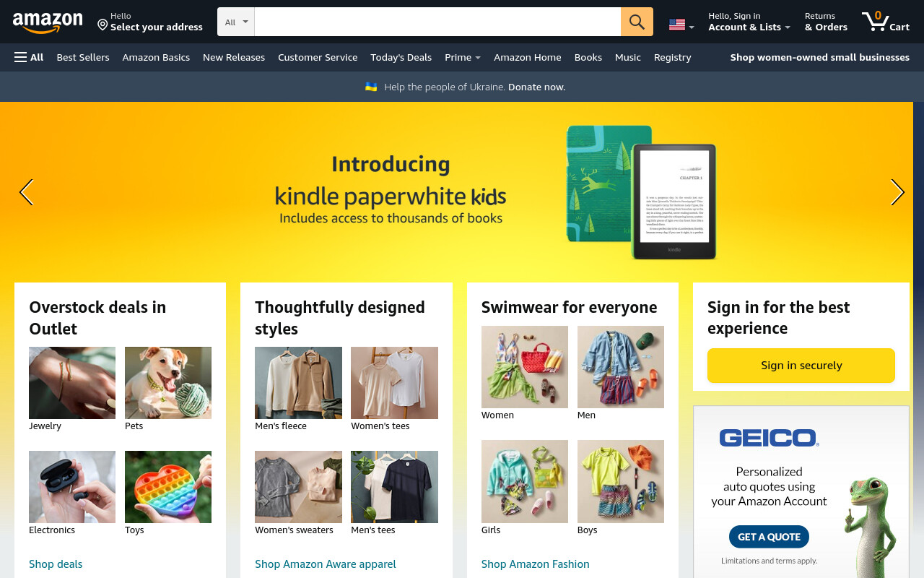Click the Amazon logo
This screenshot has width=924, height=578.
[48, 22]
